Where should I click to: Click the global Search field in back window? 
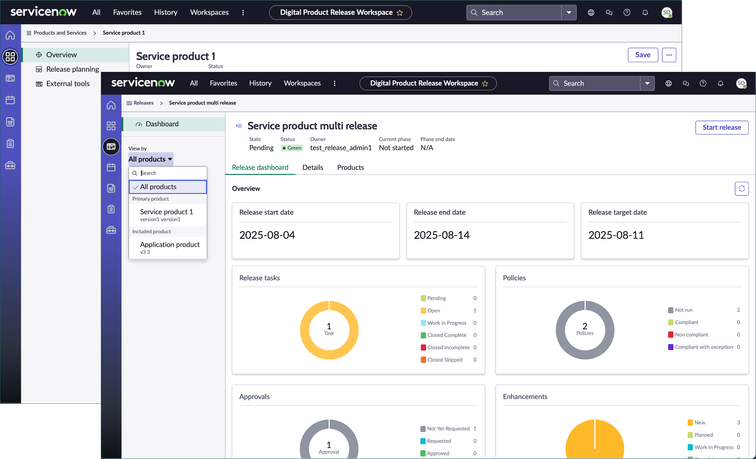point(514,13)
